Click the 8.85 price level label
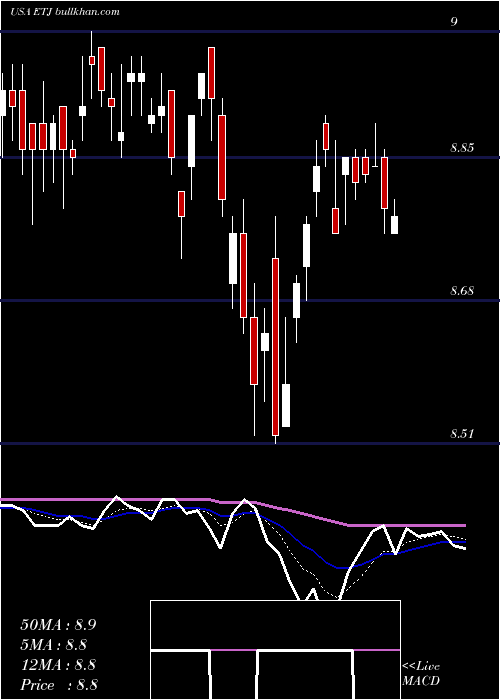This screenshot has width=500, height=700. (462, 148)
